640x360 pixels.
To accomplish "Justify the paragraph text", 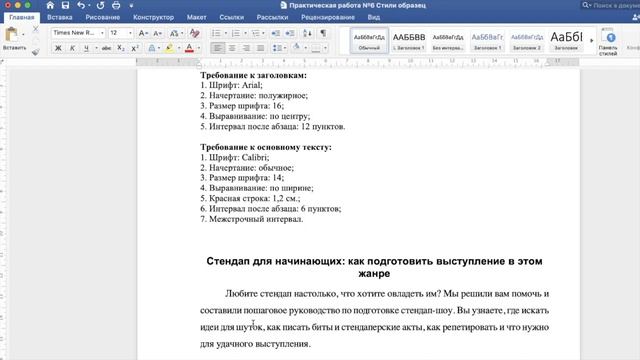I will coord(260,48).
